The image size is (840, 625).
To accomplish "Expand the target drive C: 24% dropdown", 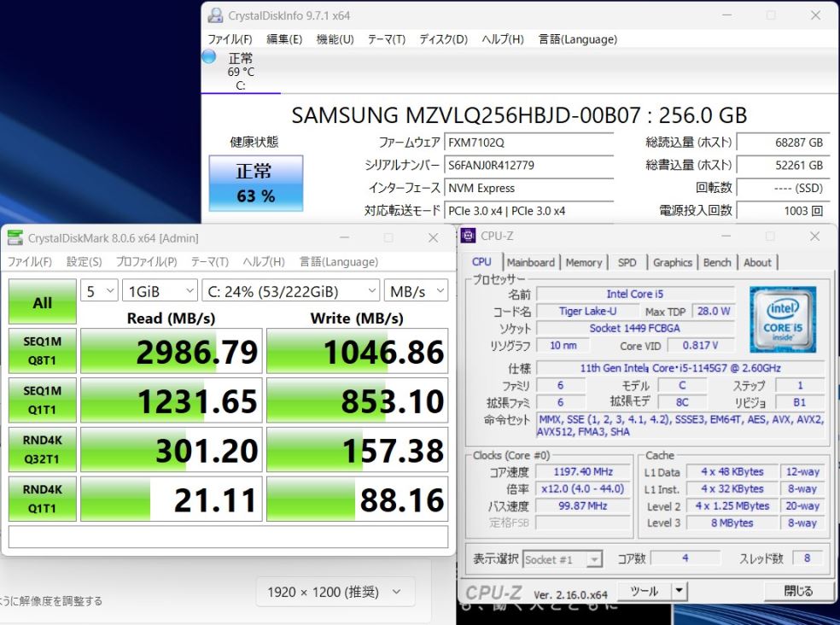I will point(290,291).
